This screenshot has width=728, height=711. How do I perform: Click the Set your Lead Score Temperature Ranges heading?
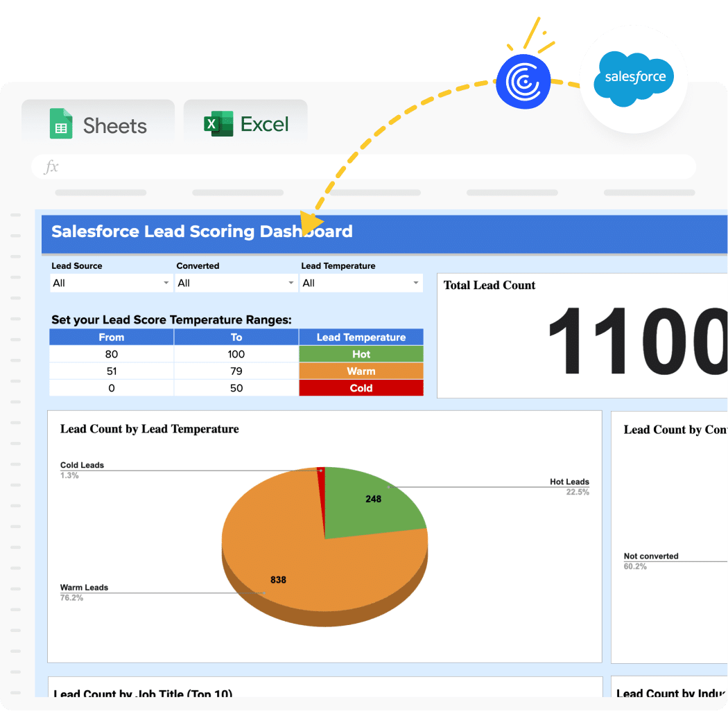(171, 319)
